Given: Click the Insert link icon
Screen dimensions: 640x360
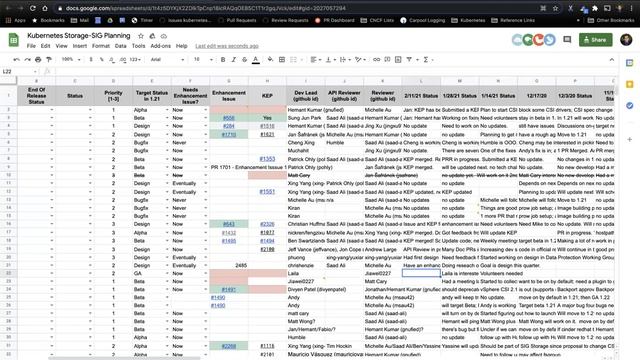Looking at the screenshot, I should pos(376,60).
